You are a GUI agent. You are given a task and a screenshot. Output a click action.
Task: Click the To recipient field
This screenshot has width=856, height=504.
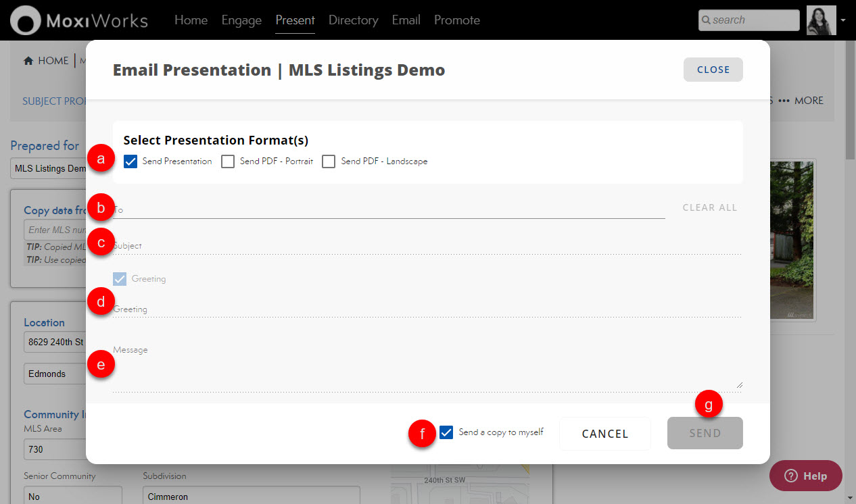pyautogui.click(x=389, y=209)
